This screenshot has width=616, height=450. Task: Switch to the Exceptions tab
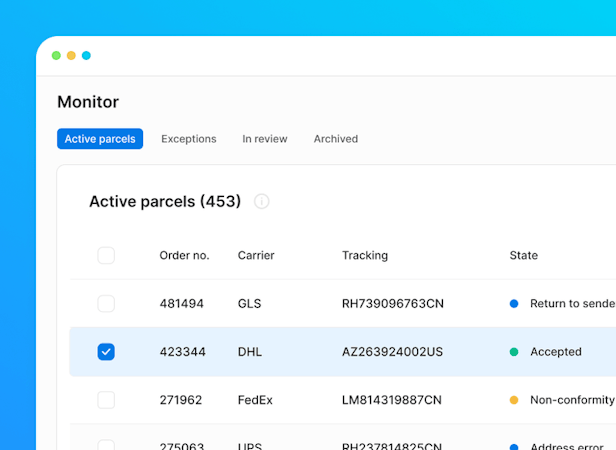[x=189, y=139]
